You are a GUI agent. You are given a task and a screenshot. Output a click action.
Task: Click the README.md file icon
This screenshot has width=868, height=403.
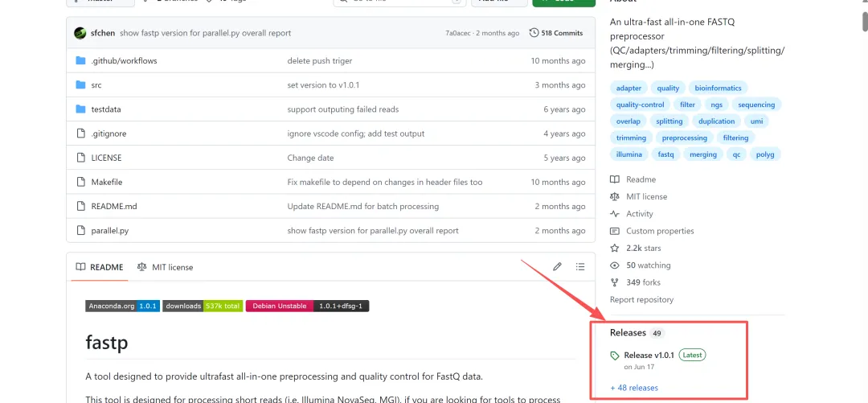pos(81,206)
